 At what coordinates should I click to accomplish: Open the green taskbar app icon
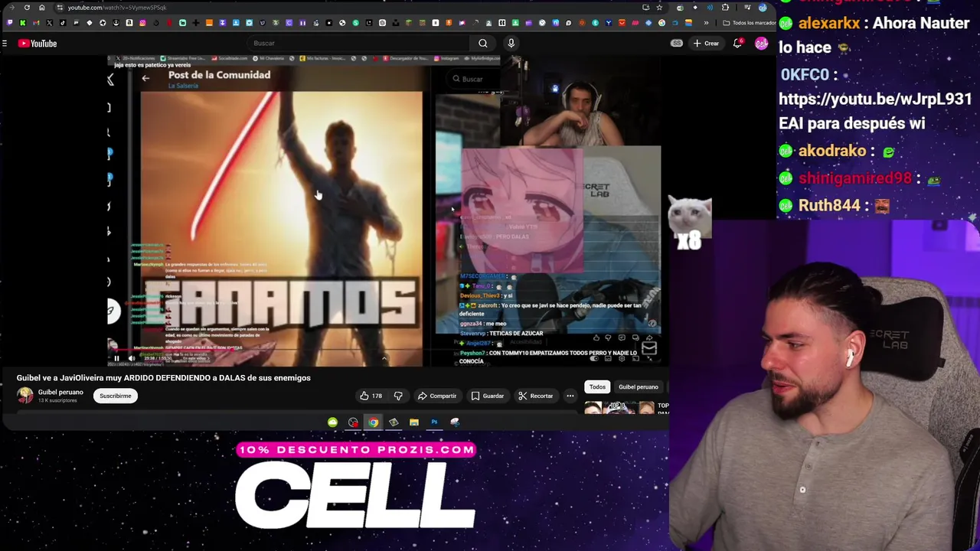[x=332, y=422]
